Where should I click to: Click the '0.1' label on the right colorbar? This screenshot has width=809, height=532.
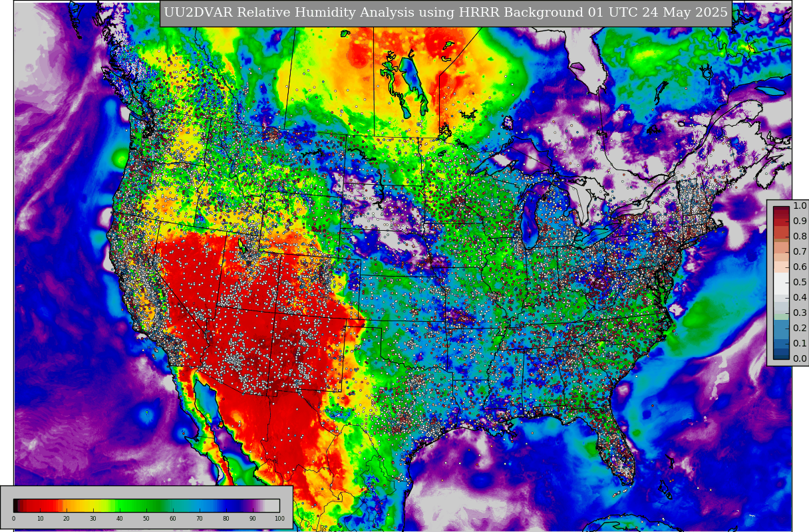click(x=800, y=344)
